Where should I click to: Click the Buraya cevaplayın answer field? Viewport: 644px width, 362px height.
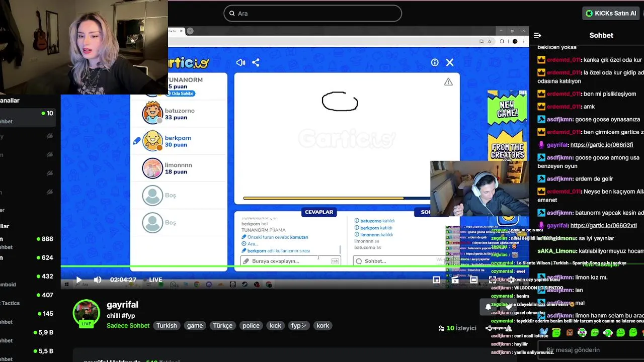pyautogui.click(x=290, y=261)
